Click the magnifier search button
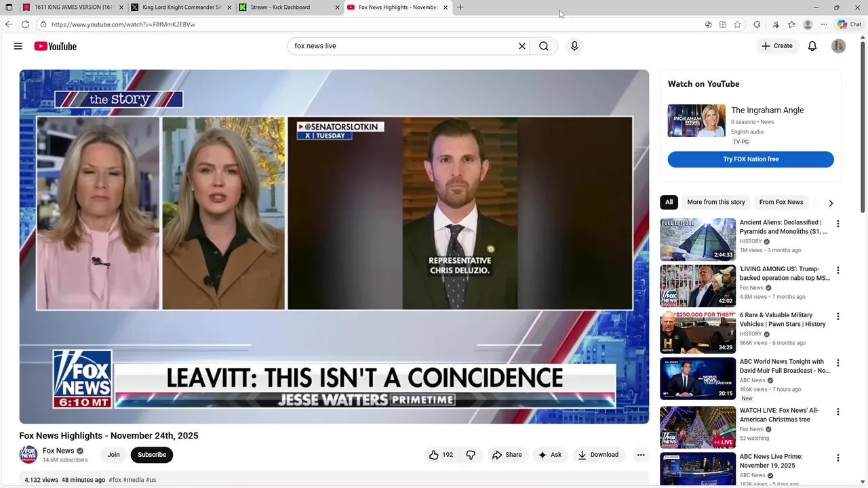Screen dimensions: 868x488 pos(544,46)
